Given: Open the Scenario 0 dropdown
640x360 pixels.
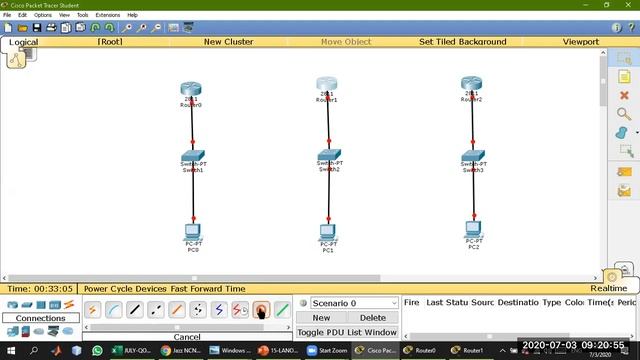Looking at the screenshot, I should point(354,303).
